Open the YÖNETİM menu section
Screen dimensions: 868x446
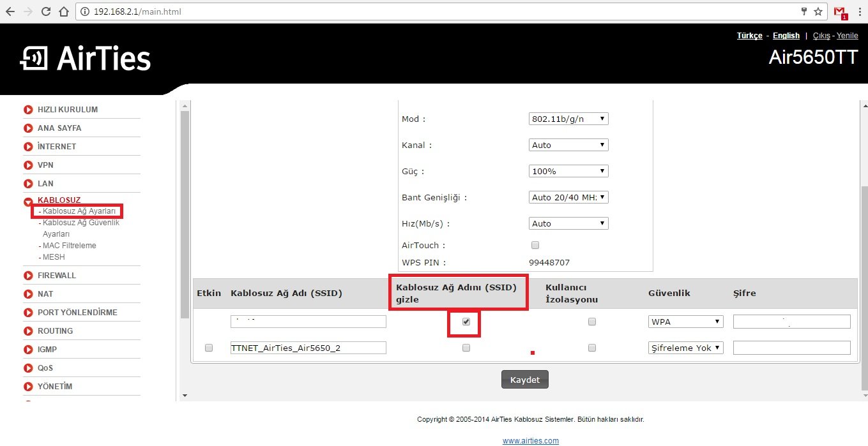[55, 387]
